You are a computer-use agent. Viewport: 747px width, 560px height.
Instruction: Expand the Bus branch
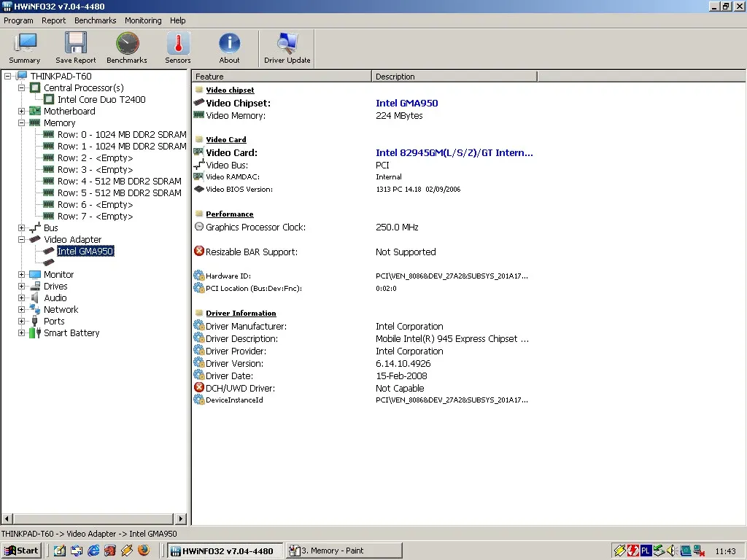21,227
